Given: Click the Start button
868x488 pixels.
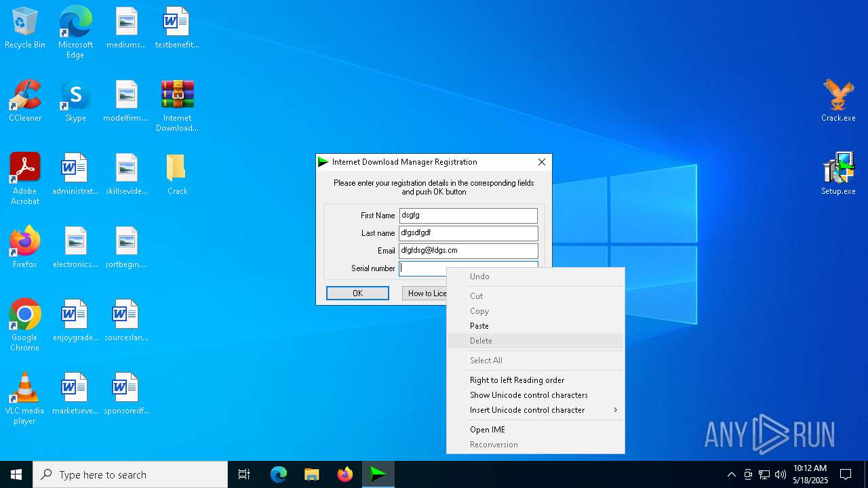Looking at the screenshot, I should pyautogui.click(x=16, y=474).
